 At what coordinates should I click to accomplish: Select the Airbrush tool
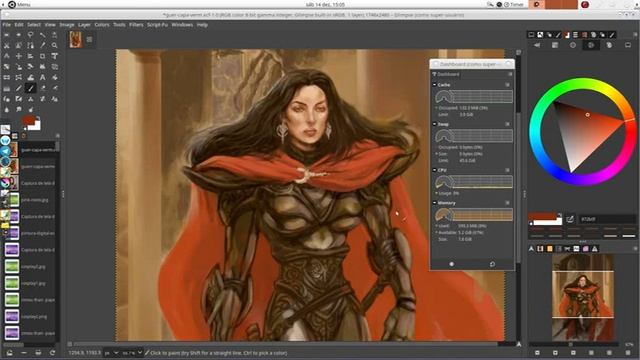tap(54, 88)
